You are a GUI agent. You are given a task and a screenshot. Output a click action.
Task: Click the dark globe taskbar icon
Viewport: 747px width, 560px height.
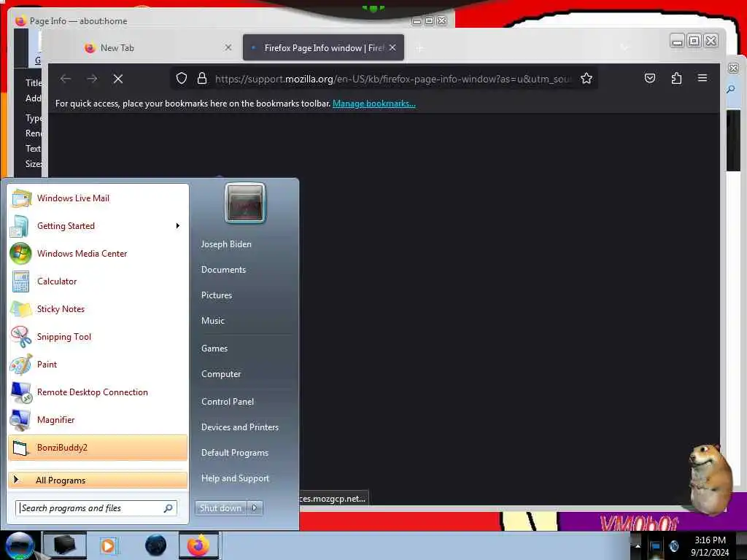coord(155,545)
